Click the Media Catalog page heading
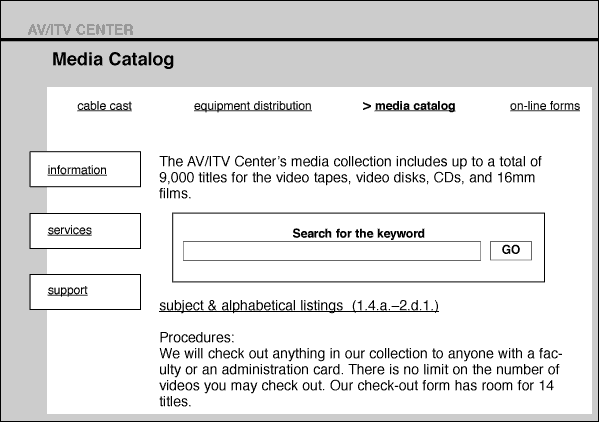599x422 pixels. point(113,59)
